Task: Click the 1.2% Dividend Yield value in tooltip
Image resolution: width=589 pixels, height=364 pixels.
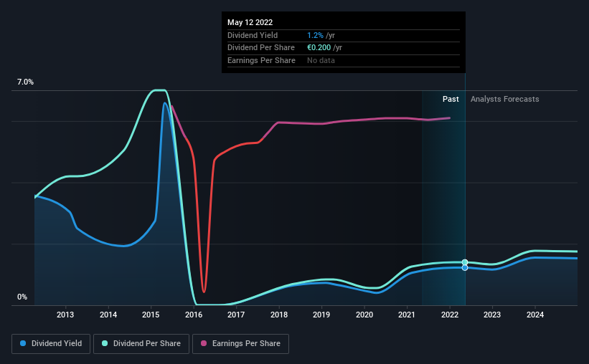Action: pos(315,35)
